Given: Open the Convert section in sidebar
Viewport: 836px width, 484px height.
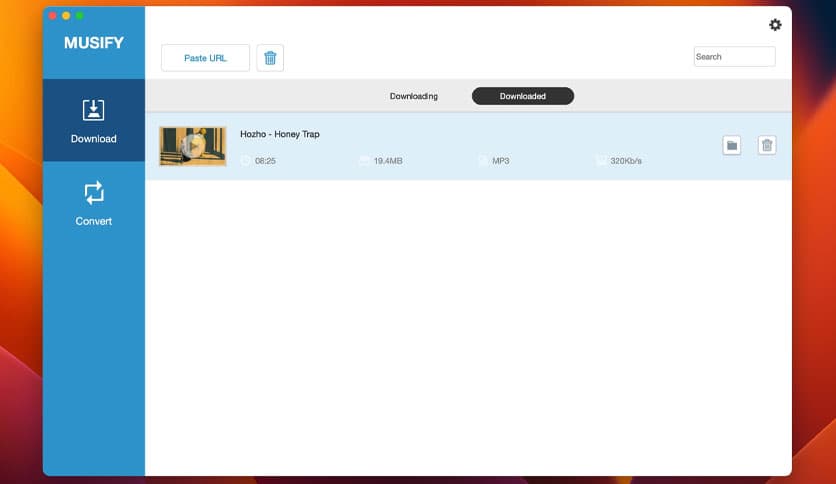Looking at the screenshot, I should tap(94, 202).
